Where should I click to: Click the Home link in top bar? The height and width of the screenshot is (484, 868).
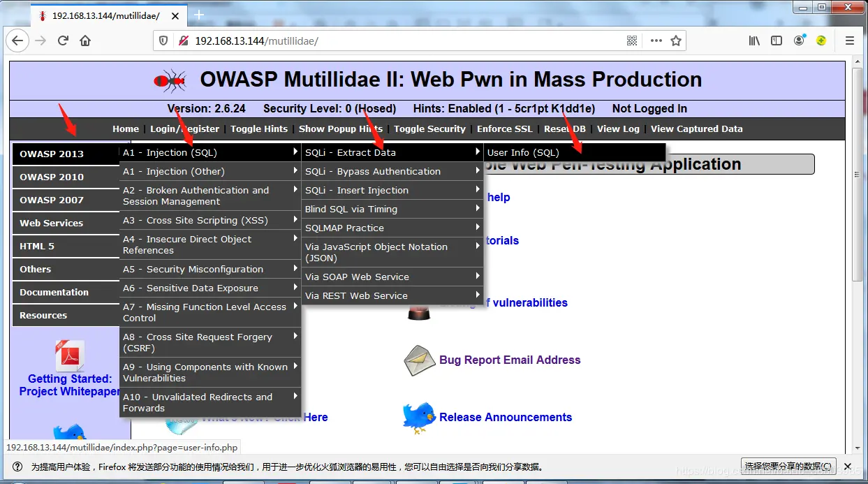pos(126,129)
